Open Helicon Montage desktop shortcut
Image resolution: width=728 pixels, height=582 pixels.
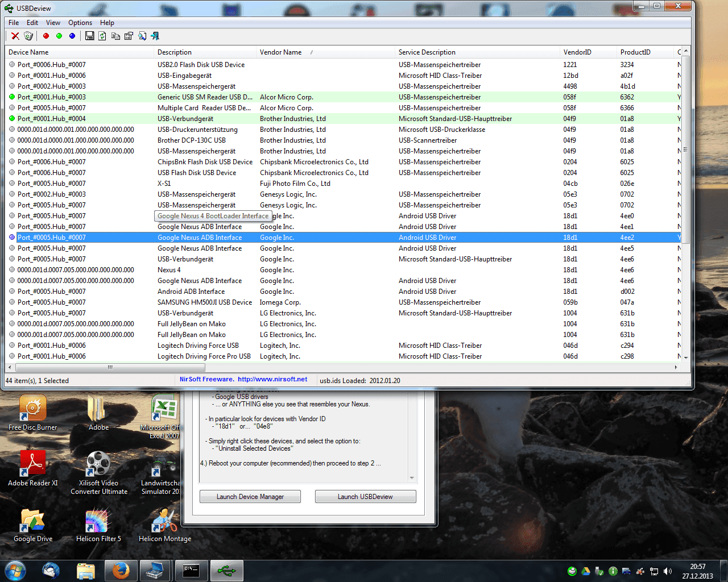tap(165, 525)
